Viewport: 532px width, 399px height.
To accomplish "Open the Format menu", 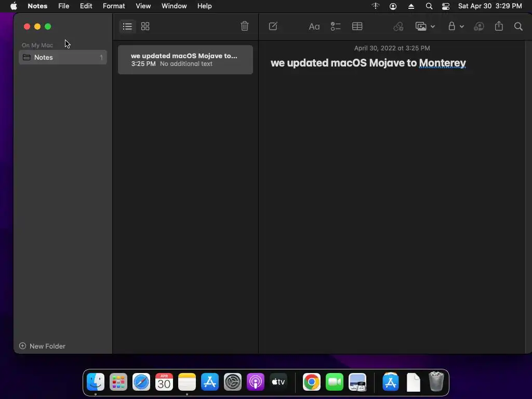I will click(x=114, y=6).
